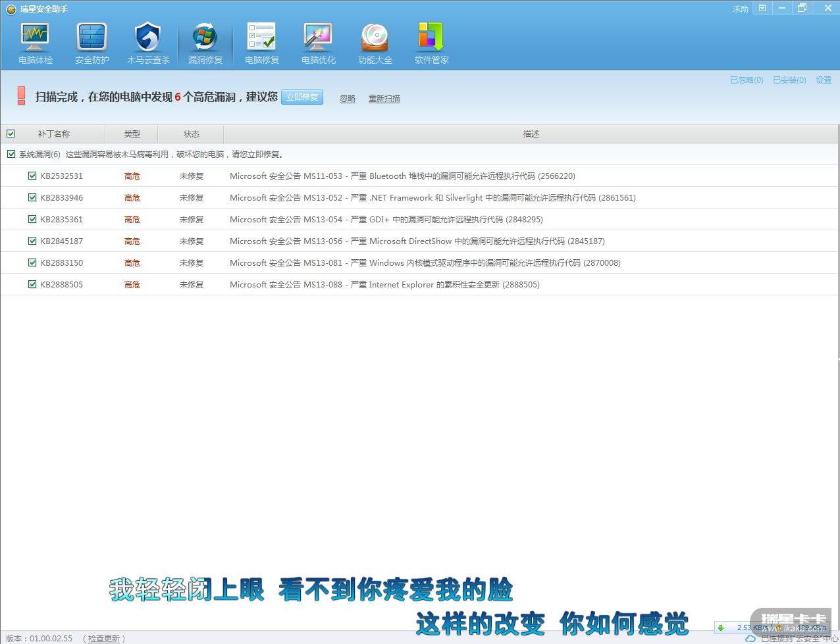The image size is (840, 644).
Task: Toggle the 系统漏洞(6) group checkbox
Action: [x=11, y=155]
